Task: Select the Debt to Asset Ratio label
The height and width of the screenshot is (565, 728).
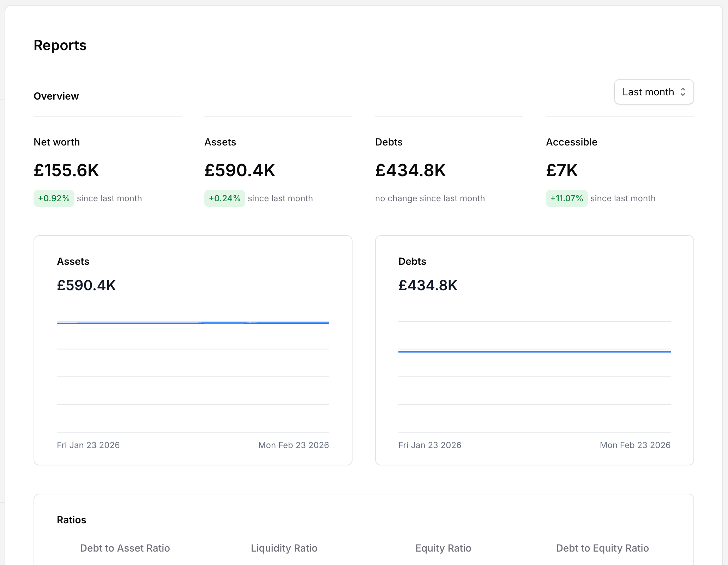Action: 125,548
